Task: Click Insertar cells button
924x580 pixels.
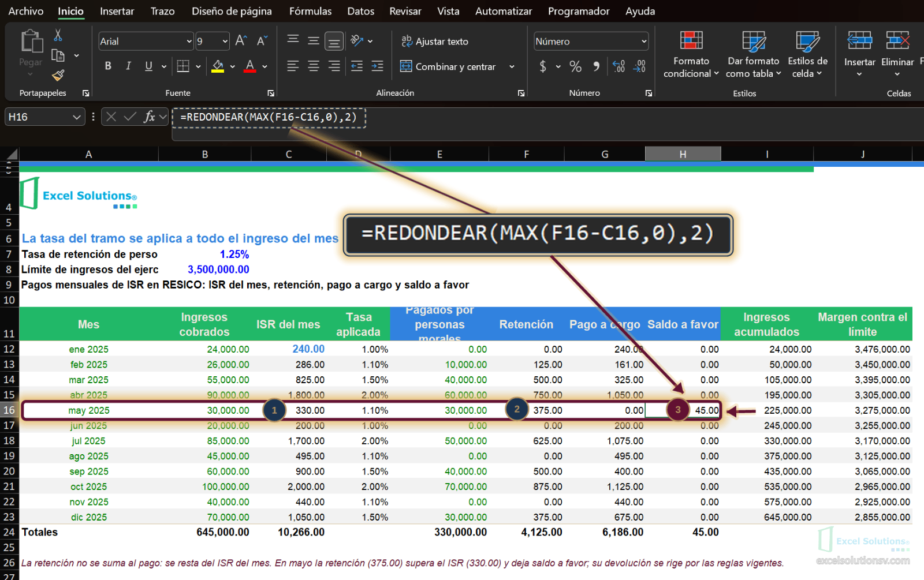Action: pos(859,54)
